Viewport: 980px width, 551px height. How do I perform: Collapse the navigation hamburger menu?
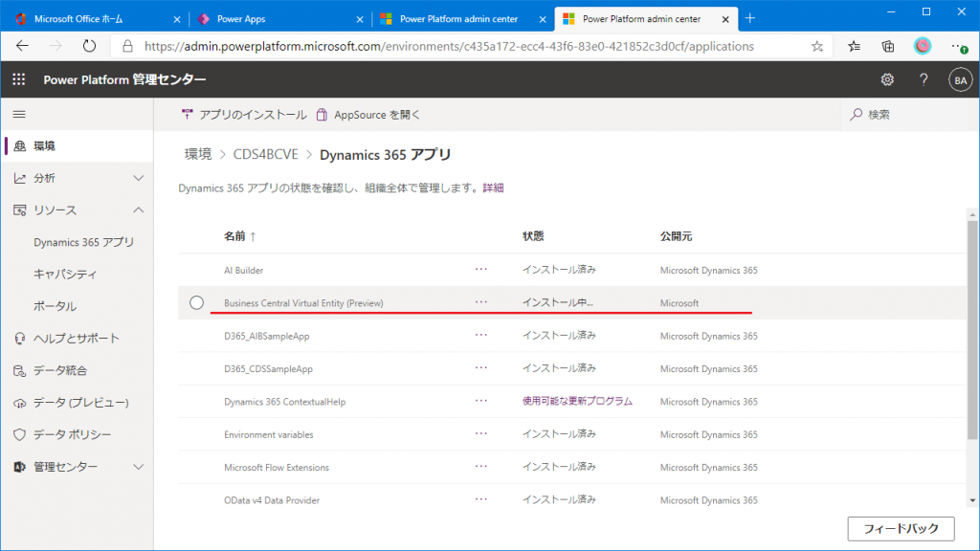coord(19,115)
